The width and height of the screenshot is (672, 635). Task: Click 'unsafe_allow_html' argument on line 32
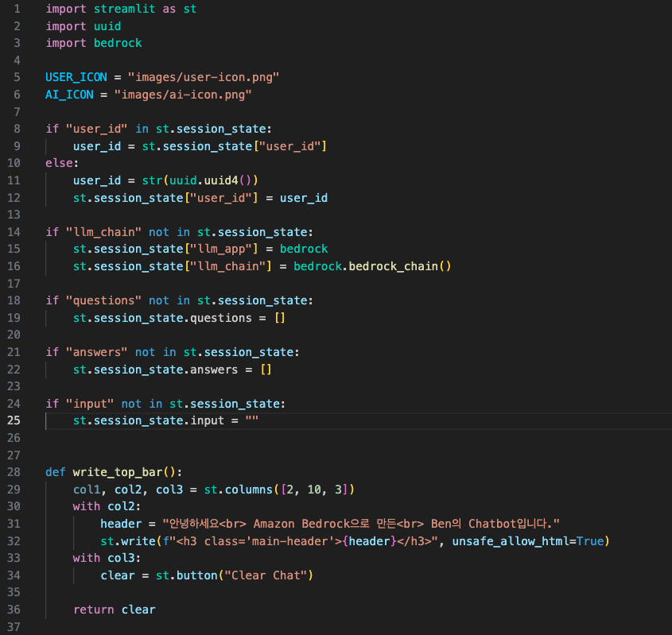click(x=511, y=541)
